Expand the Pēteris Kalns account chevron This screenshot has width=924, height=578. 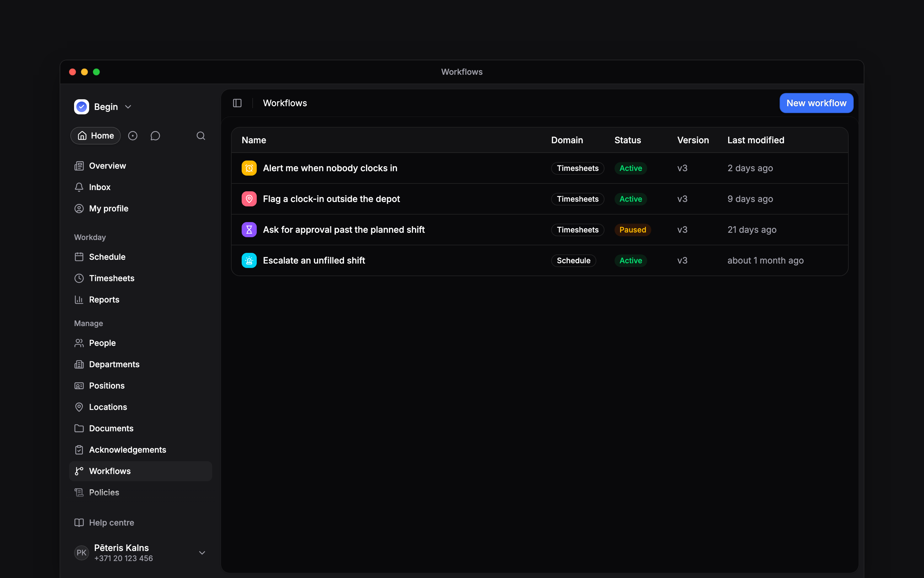point(202,553)
